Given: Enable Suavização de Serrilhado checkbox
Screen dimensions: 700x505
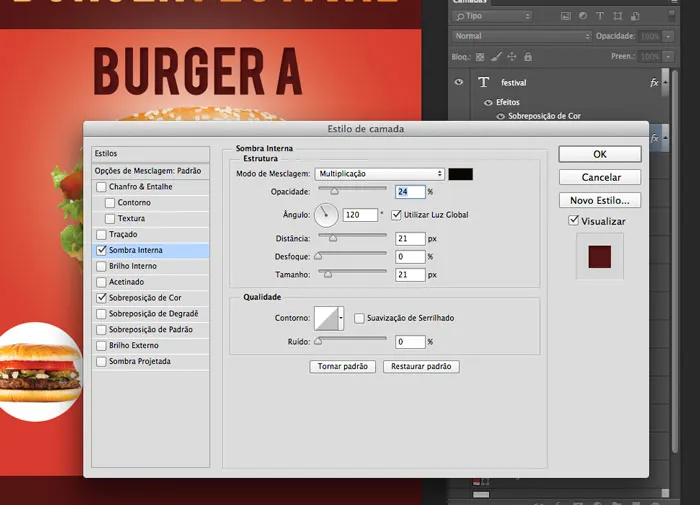Looking at the screenshot, I should coord(359,318).
